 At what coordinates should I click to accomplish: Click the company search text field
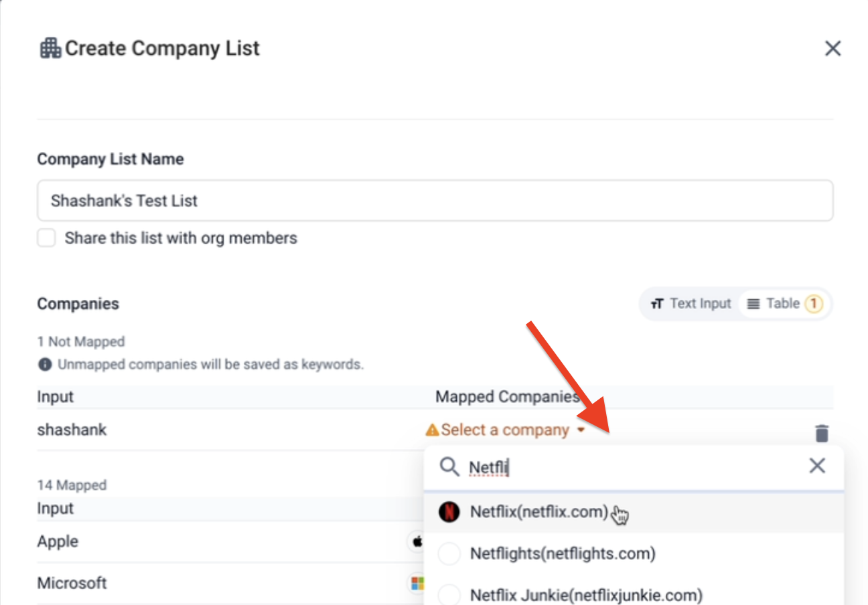click(x=630, y=467)
